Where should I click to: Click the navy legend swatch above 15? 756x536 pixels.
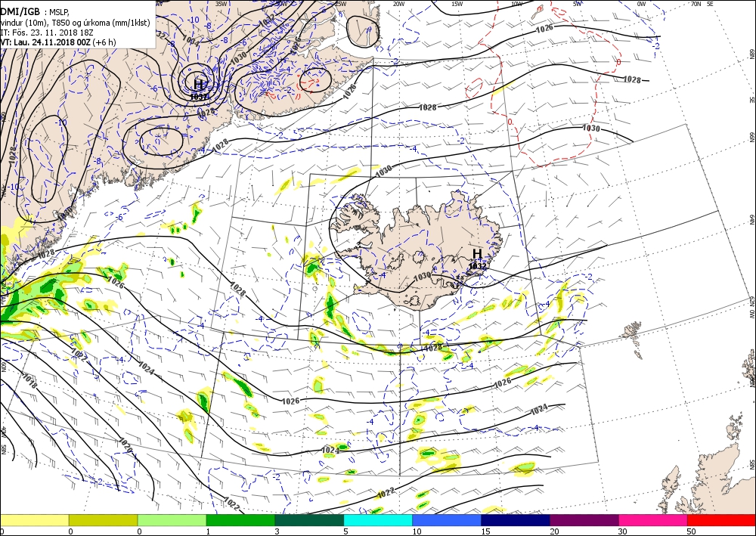tap(516, 520)
